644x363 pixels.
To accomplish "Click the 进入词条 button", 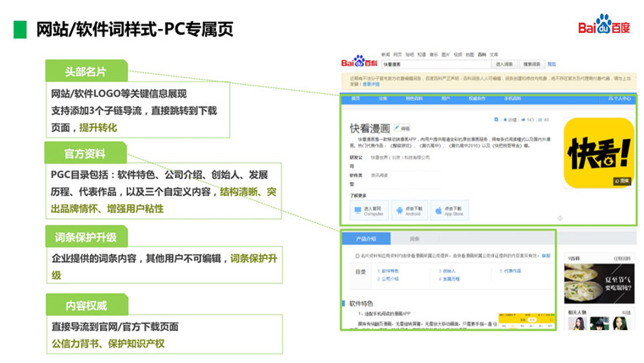I will (x=504, y=64).
